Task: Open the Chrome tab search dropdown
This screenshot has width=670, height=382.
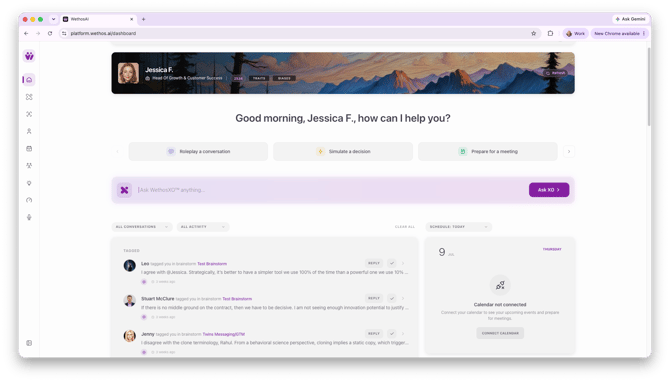Action: (53, 19)
